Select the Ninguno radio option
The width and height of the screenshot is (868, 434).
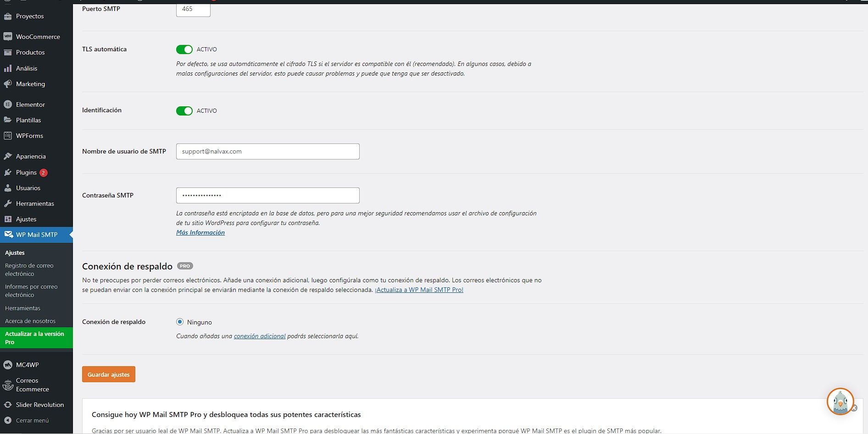pos(180,322)
